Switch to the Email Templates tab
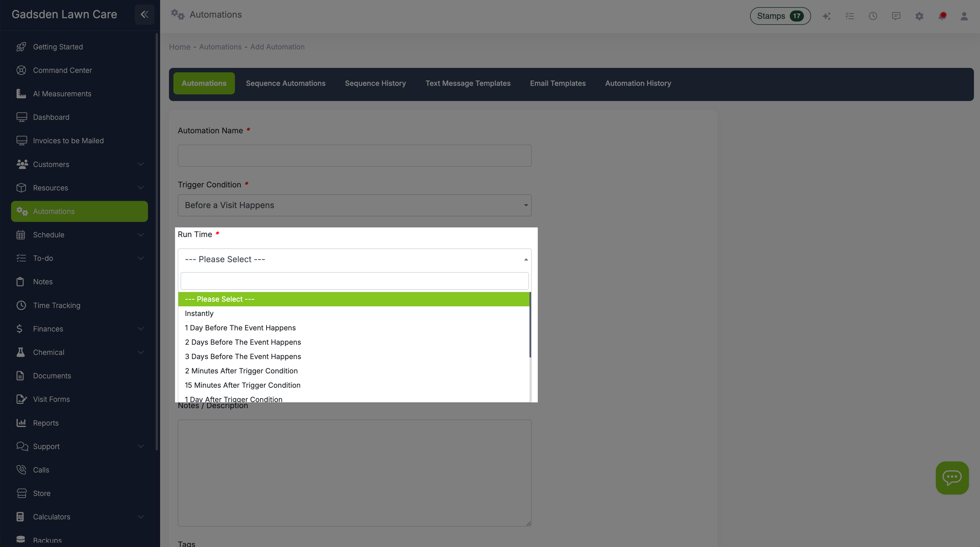 click(x=558, y=83)
